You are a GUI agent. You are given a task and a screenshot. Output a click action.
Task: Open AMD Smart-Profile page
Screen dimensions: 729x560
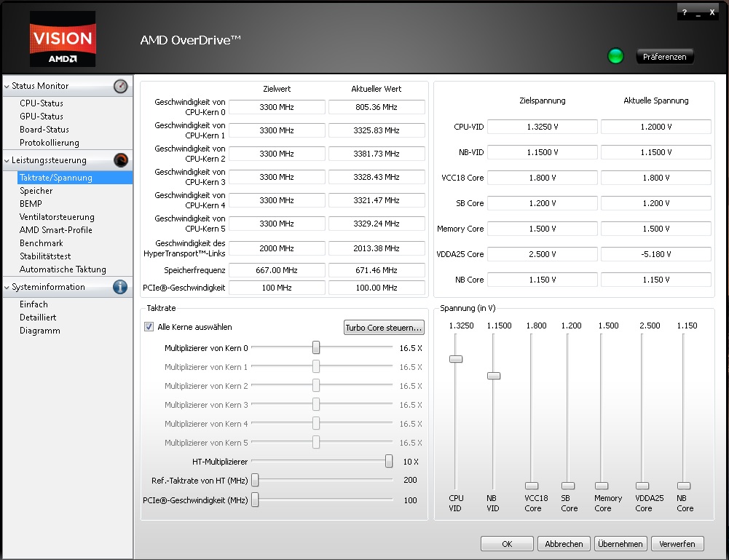click(56, 230)
